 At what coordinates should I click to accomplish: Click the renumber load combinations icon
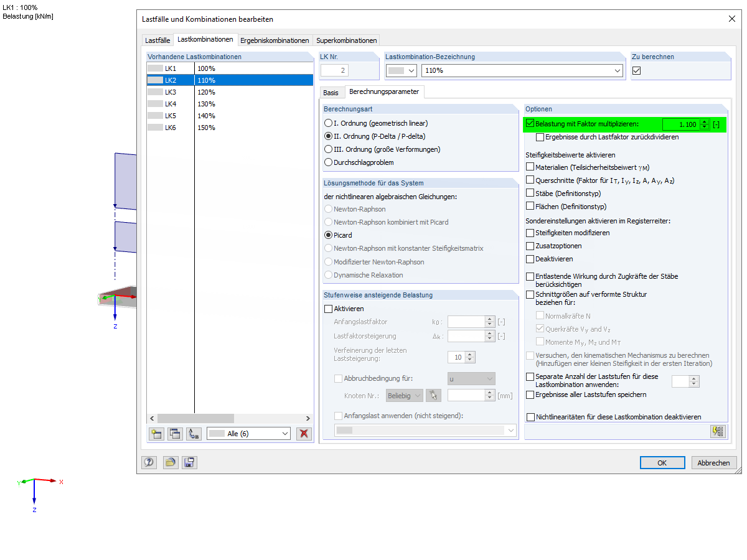click(194, 434)
